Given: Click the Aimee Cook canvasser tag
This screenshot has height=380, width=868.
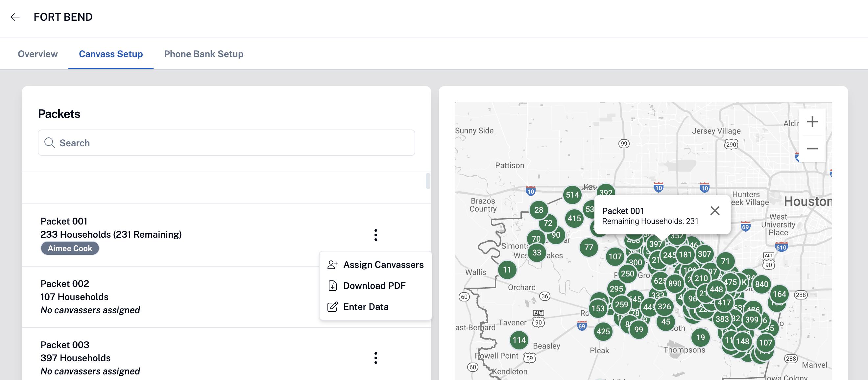Looking at the screenshot, I should tap(70, 248).
